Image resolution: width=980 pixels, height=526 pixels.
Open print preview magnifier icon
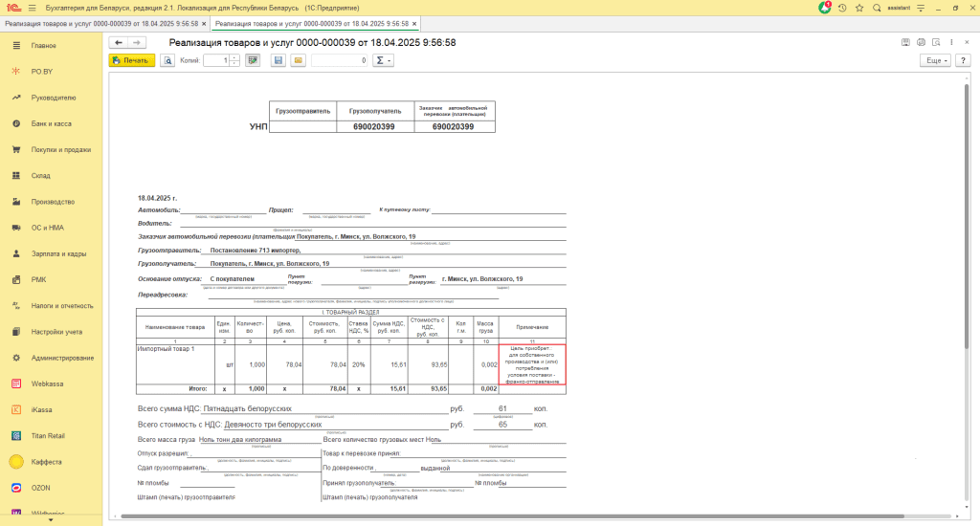click(167, 60)
